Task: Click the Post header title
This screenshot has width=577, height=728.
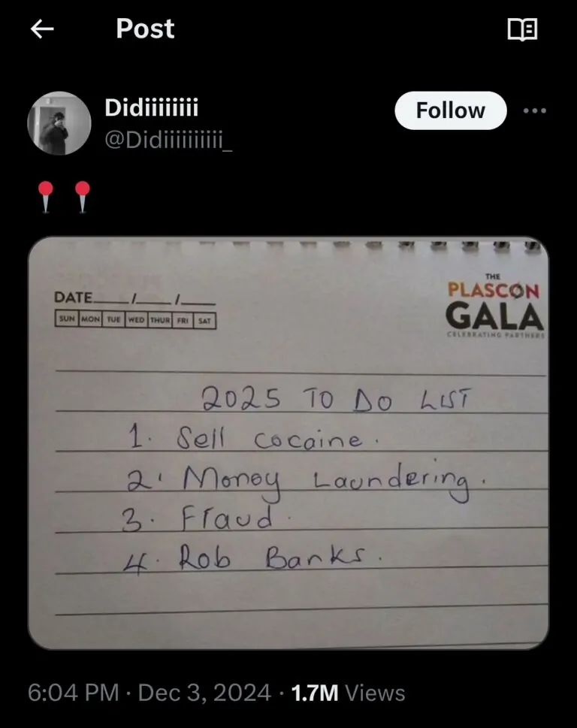Action: click(x=145, y=29)
